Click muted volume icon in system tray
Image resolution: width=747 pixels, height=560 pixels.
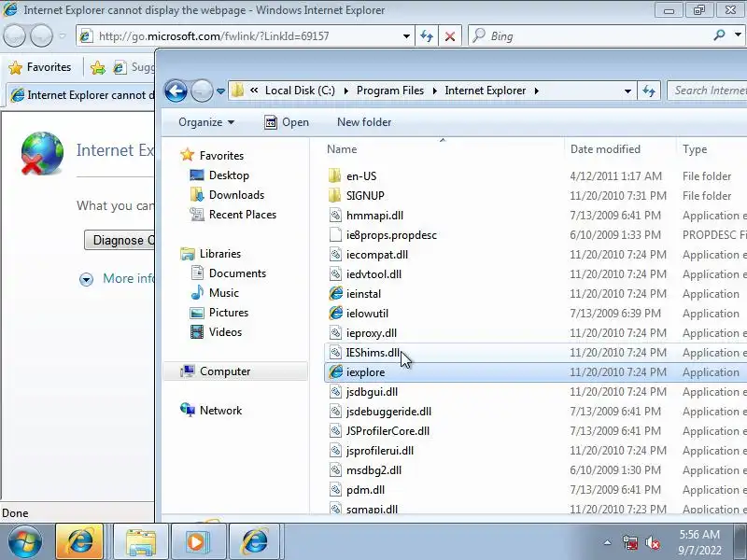tap(652, 542)
